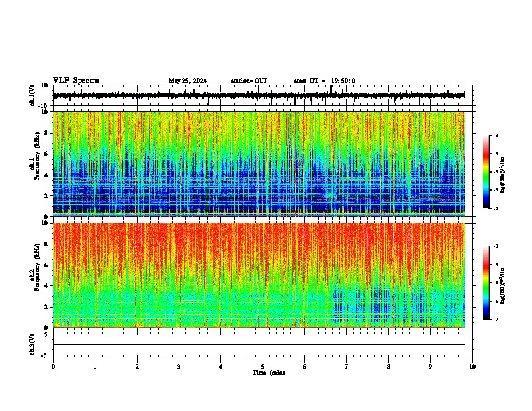Click the "station=OUI" header text
This screenshot has width=532, height=411.
tap(249, 81)
